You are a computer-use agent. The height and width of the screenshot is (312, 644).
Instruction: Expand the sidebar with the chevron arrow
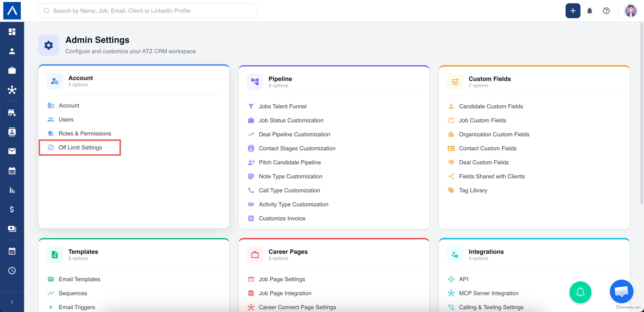click(x=12, y=302)
